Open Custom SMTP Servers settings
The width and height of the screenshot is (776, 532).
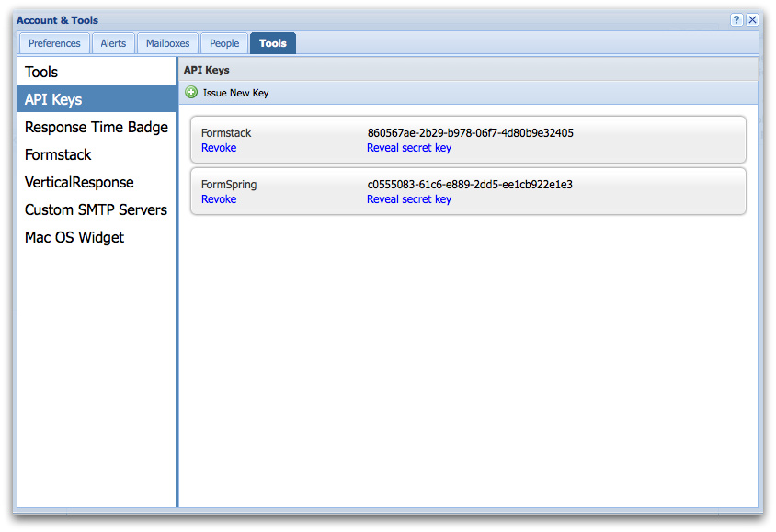click(x=96, y=209)
